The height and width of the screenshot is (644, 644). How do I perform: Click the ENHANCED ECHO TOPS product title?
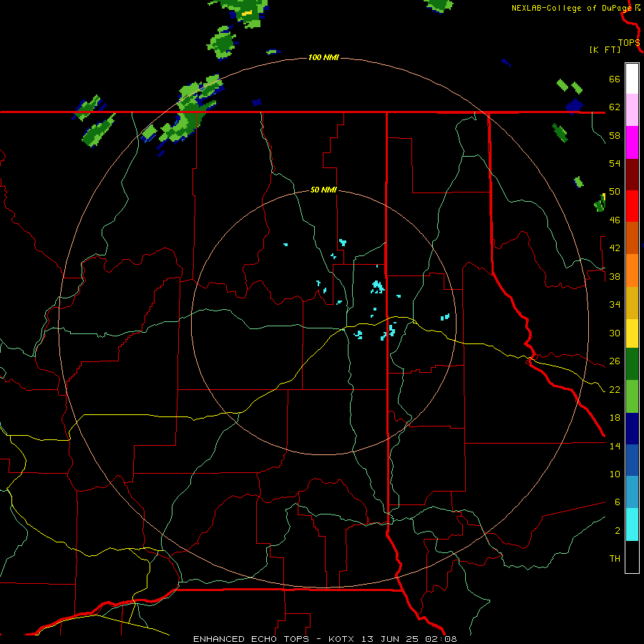tap(251, 639)
